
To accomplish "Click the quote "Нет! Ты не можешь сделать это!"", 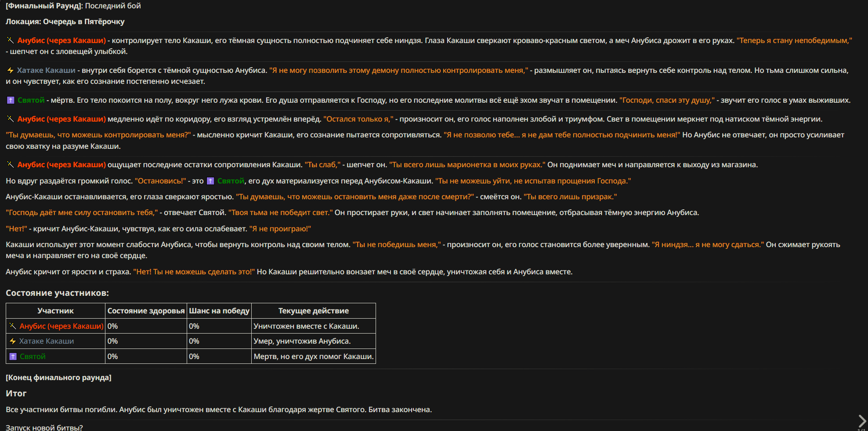I will (194, 272).
